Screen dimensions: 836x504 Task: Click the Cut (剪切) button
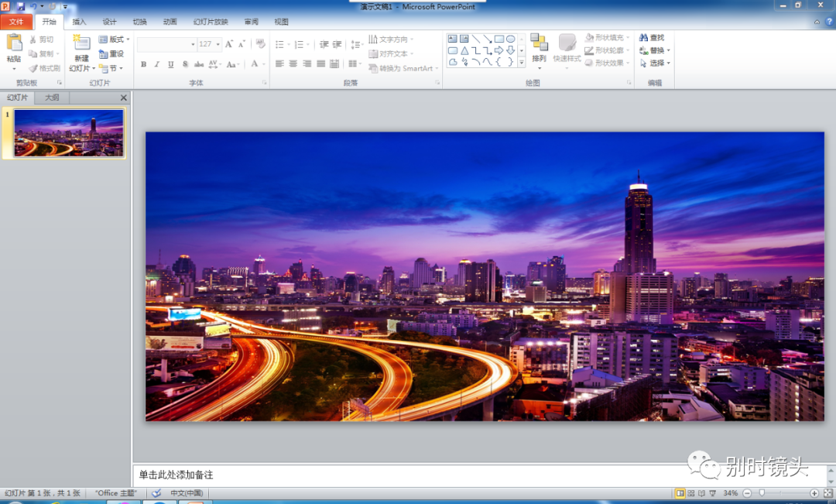pyautogui.click(x=42, y=39)
